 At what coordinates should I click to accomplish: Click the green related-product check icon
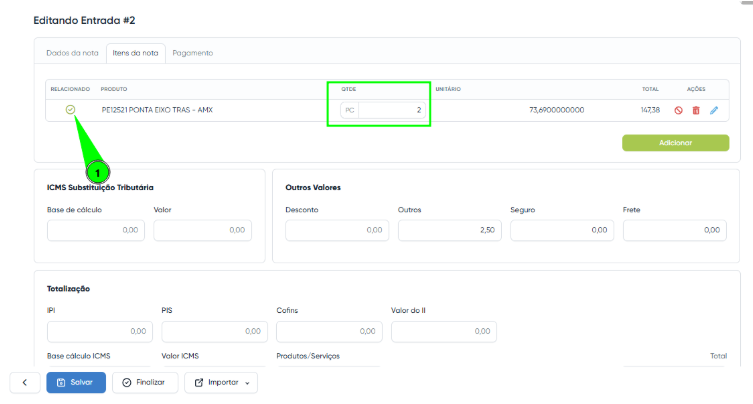tap(70, 110)
